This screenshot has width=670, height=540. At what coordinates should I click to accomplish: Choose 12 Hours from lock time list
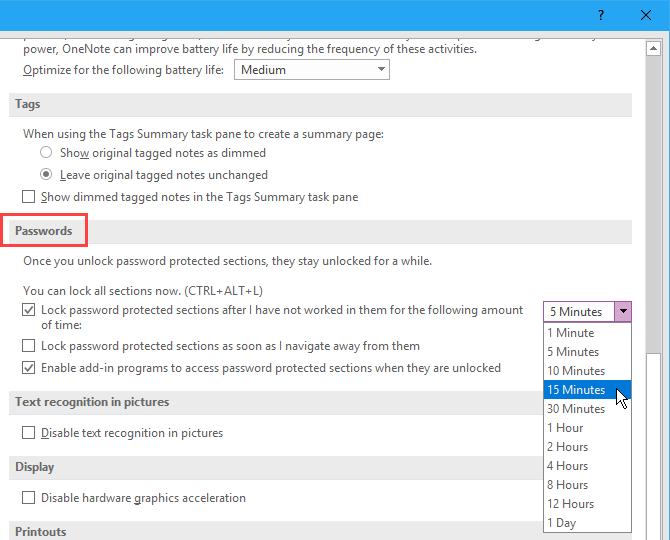587,504
